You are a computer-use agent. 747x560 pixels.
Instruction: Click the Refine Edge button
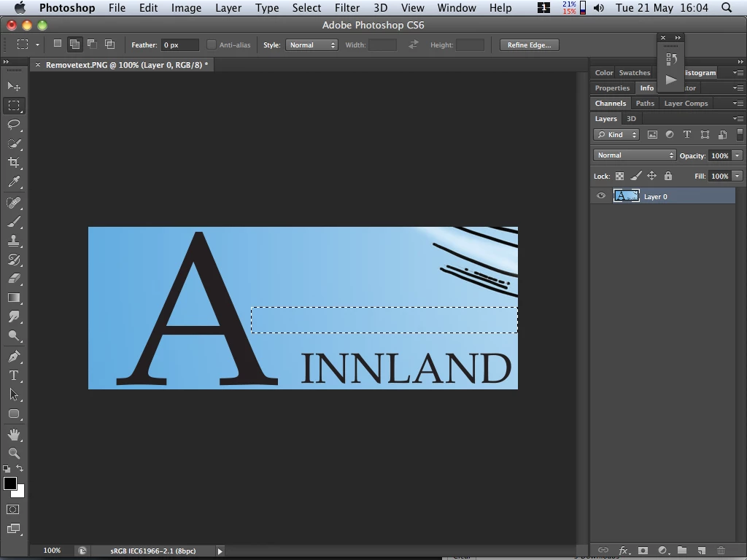pyautogui.click(x=530, y=44)
